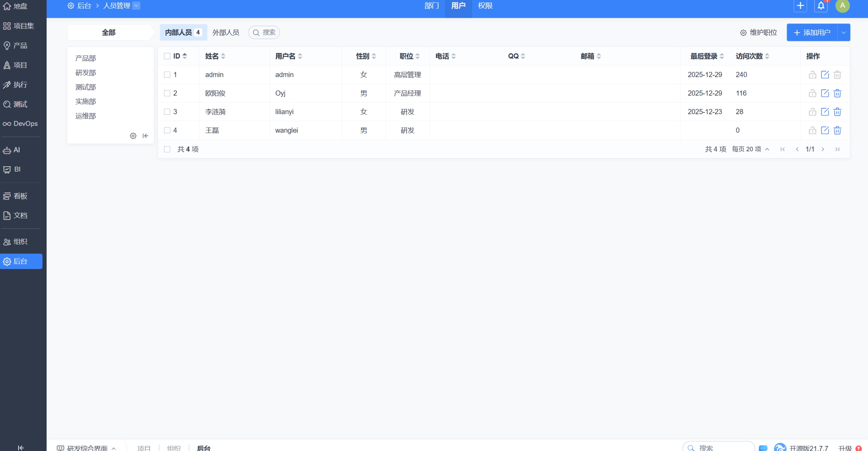
Task: Click the 维护职位 link
Action: click(759, 33)
